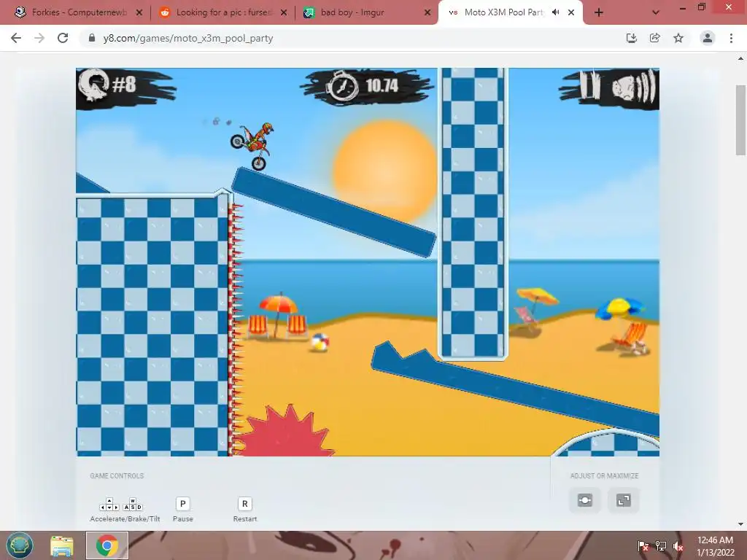
Task: Pause the game with the pause icon
Action: [x=589, y=86]
